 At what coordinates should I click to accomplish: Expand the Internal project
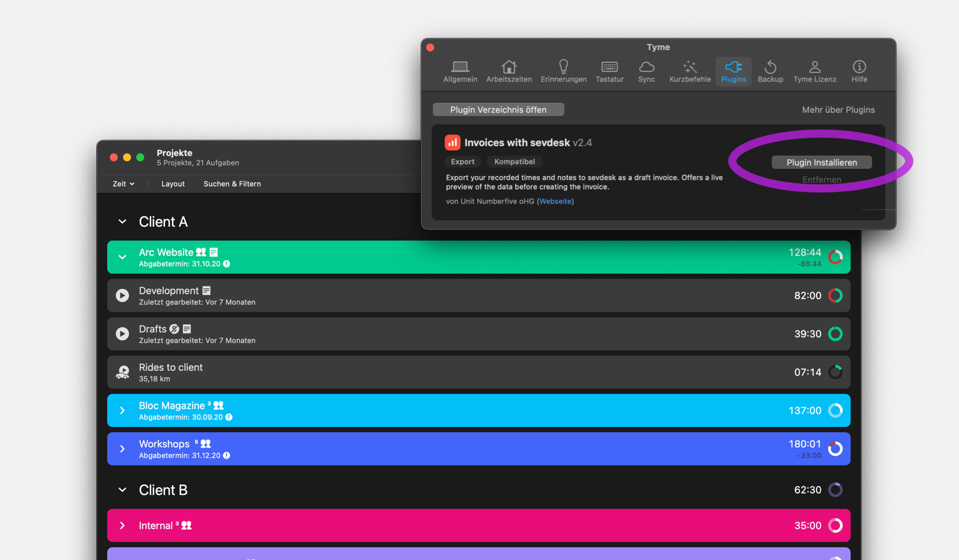point(123,526)
